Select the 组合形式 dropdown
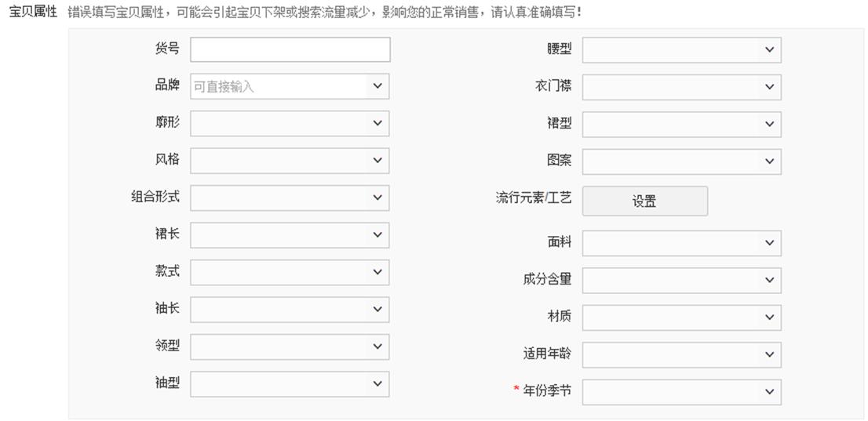The width and height of the screenshot is (868, 421). click(290, 198)
